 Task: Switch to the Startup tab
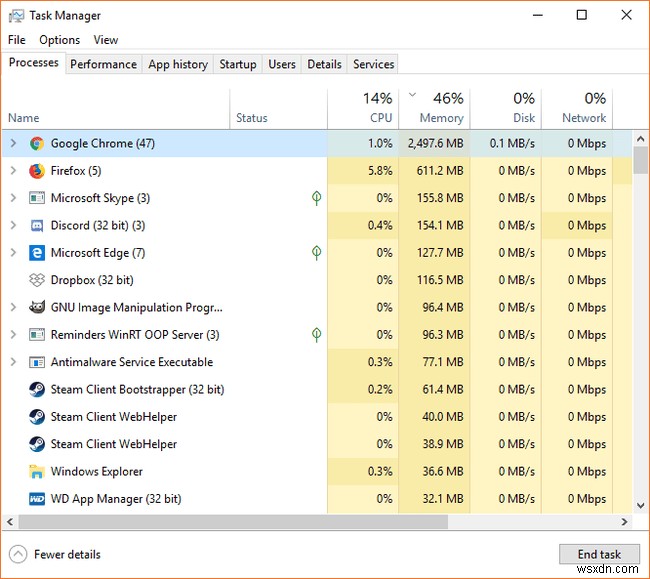coord(238,64)
